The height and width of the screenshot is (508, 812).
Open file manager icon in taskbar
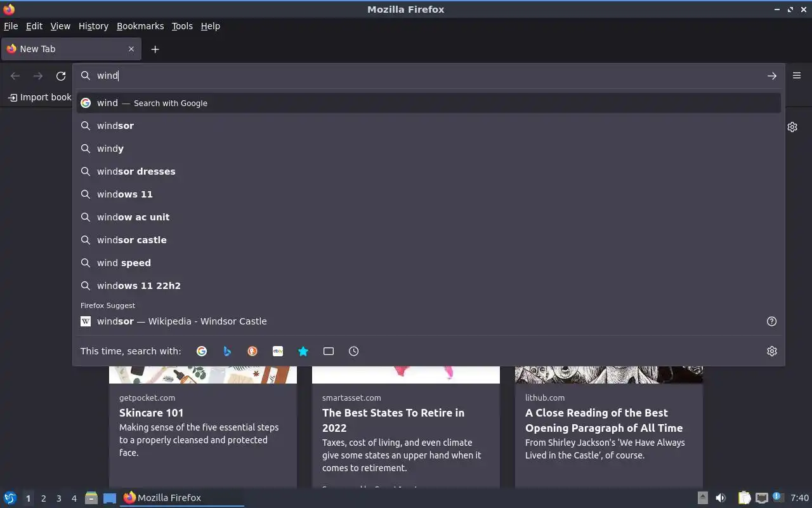click(91, 498)
